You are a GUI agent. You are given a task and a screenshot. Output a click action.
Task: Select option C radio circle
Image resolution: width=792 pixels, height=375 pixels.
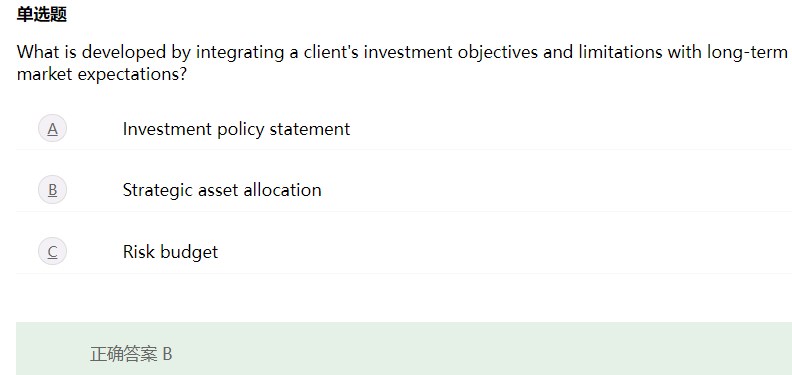(x=53, y=251)
